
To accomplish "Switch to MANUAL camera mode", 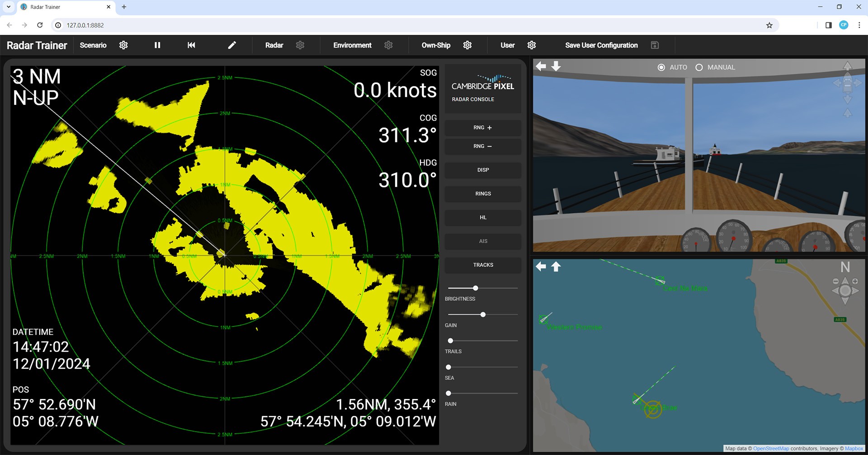I will point(699,67).
